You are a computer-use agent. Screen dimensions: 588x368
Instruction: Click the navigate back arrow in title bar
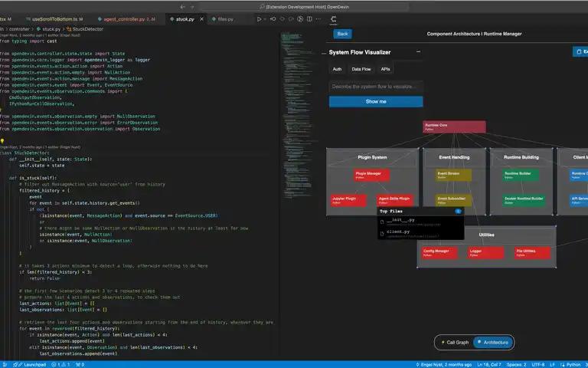click(183, 7)
